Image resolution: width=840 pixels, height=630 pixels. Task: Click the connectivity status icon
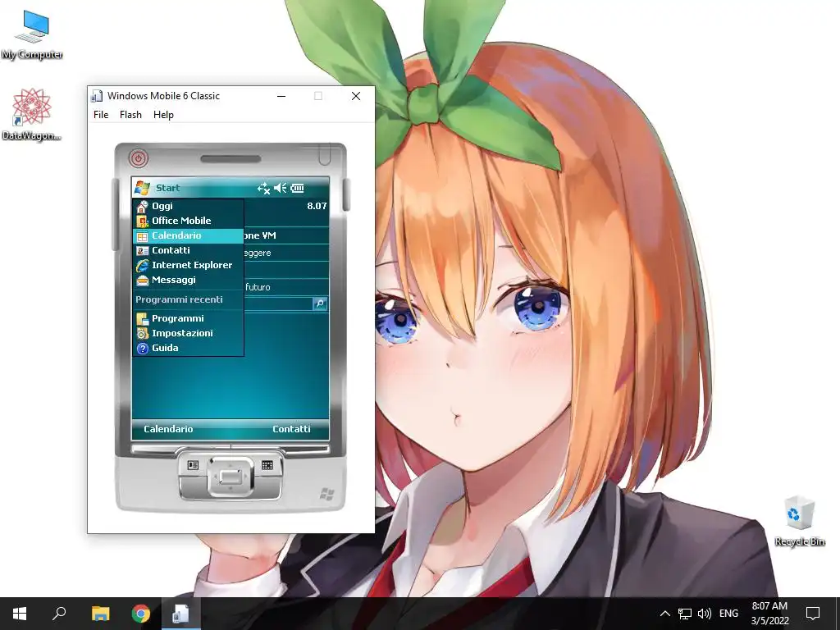coord(263,188)
